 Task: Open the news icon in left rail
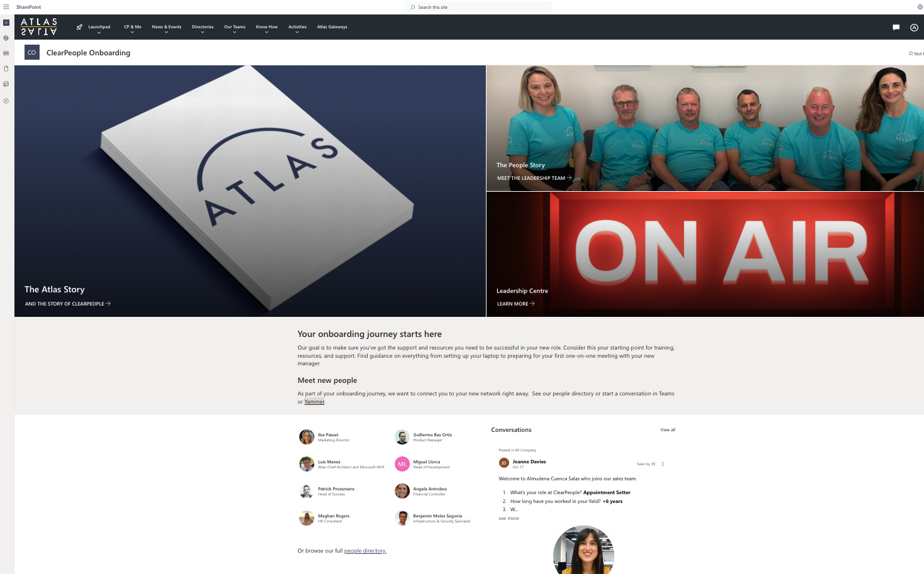(x=6, y=53)
